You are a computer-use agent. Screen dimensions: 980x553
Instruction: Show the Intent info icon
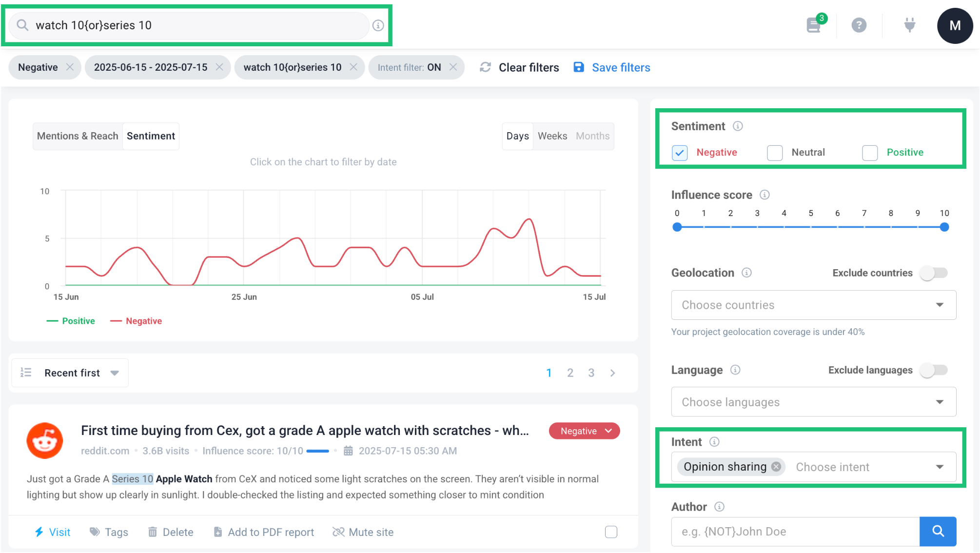(715, 442)
